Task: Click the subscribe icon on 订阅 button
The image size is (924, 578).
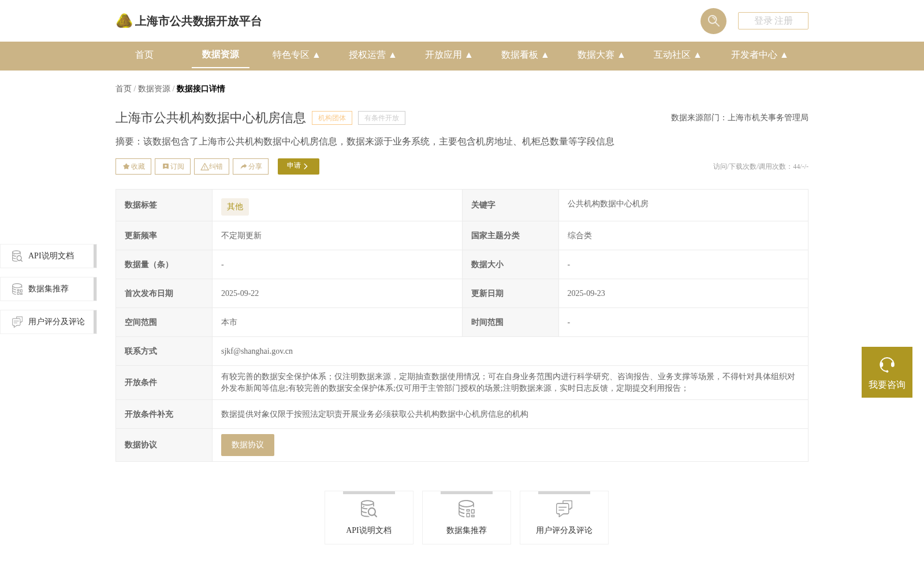Action: click(166, 166)
